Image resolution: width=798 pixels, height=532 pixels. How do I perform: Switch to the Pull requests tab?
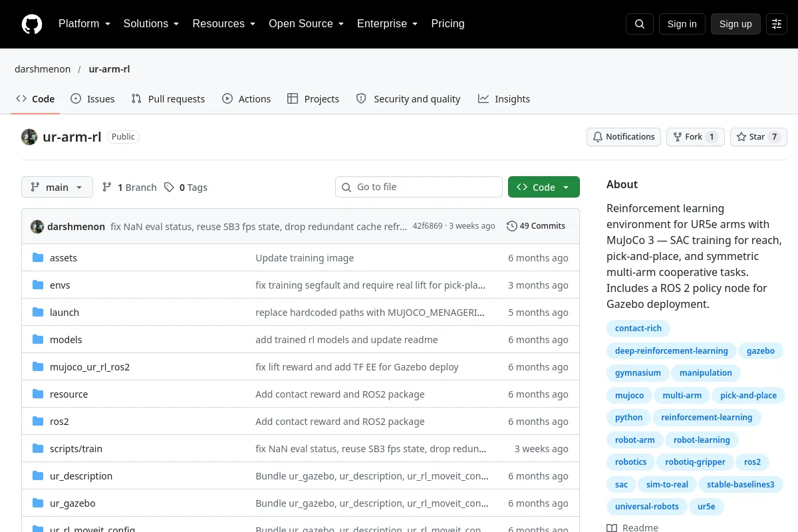pyautogui.click(x=168, y=98)
